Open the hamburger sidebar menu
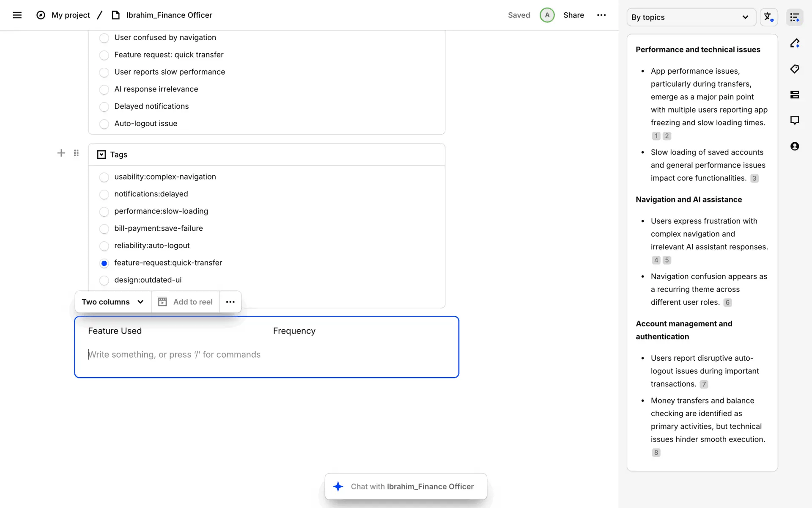This screenshot has height=508, width=812. pyautogui.click(x=17, y=15)
